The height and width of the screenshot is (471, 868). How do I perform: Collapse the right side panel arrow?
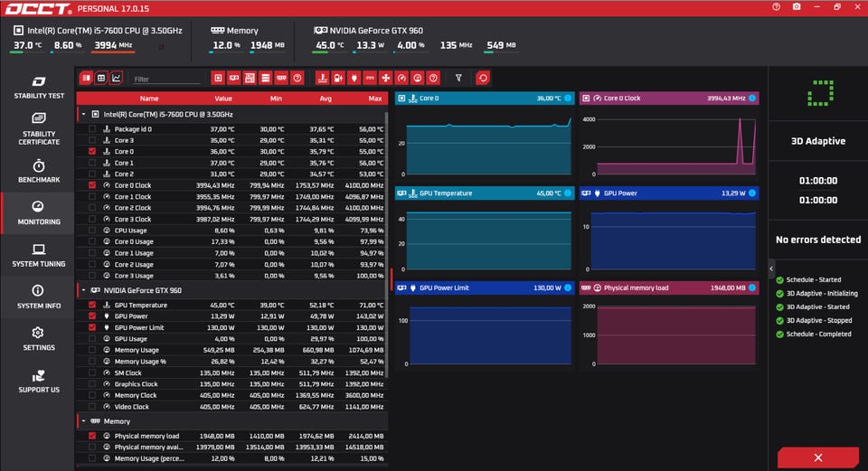click(x=771, y=269)
